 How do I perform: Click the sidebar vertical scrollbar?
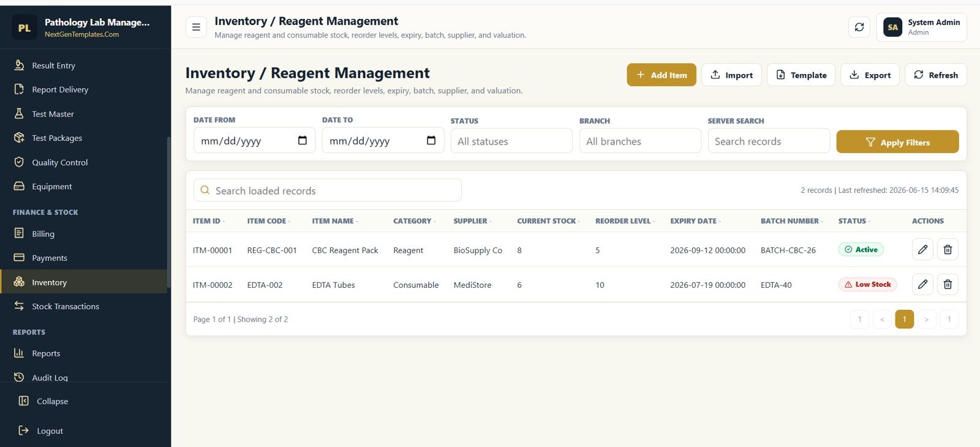point(168,211)
